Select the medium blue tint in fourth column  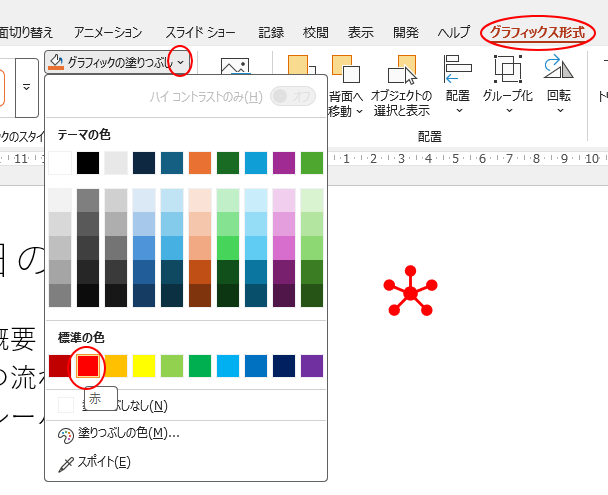click(x=144, y=248)
